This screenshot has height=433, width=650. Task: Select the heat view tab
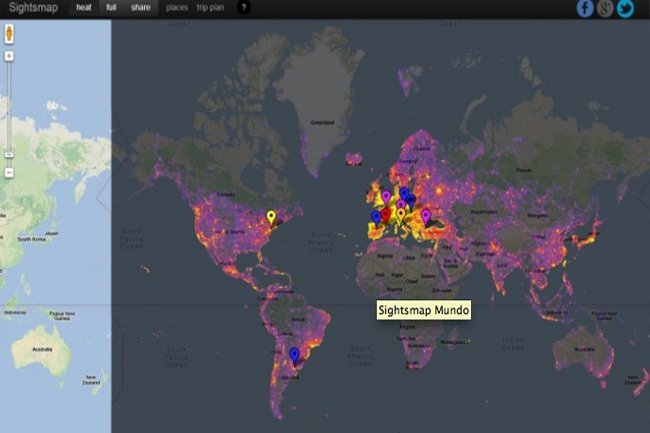click(x=84, y=7)
